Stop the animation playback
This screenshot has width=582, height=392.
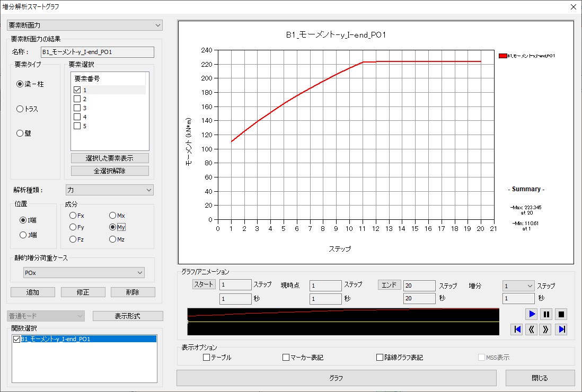[x=562, y=314]
